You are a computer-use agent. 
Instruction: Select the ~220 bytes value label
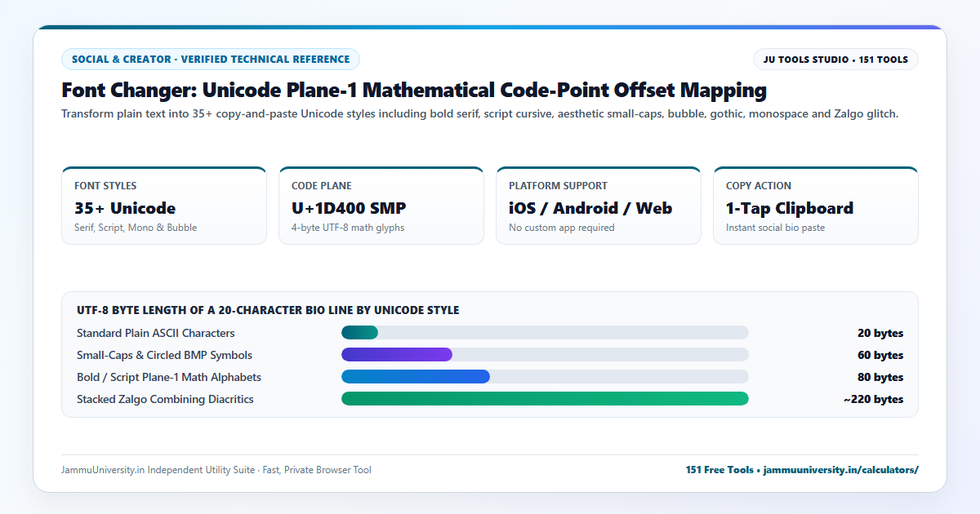coord(874,399)
